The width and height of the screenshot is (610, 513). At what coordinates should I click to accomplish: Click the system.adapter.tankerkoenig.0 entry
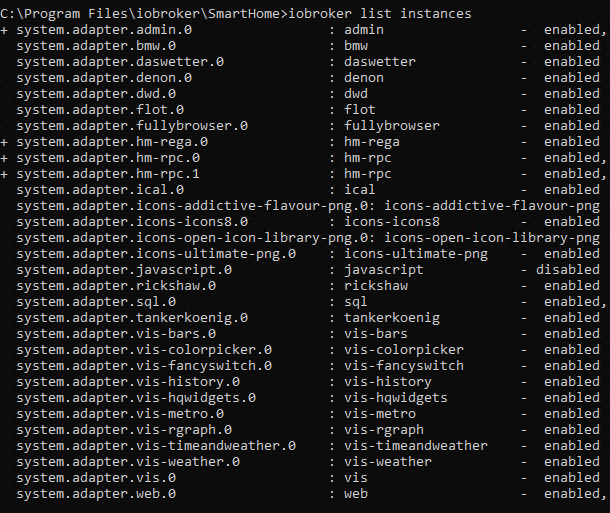[132, 318]
